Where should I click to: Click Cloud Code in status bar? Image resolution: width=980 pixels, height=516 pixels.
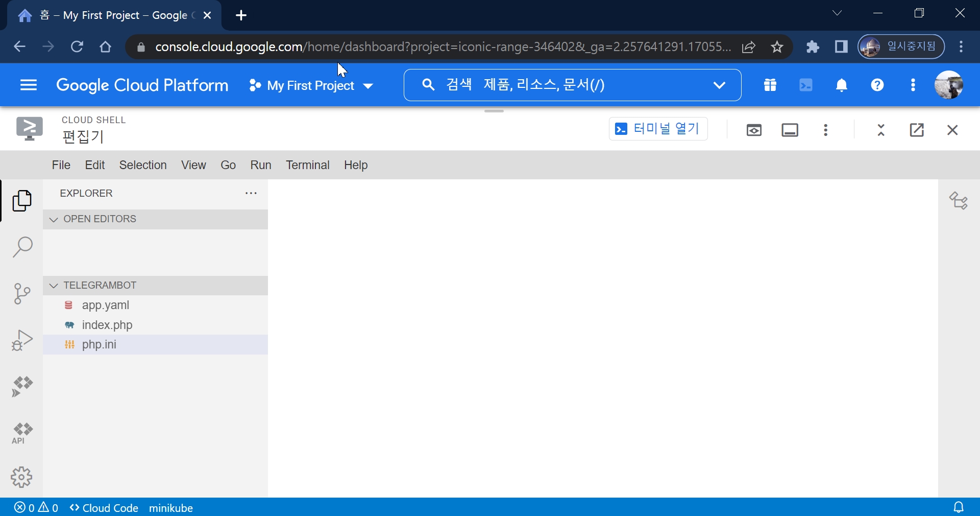click(104, 508)
